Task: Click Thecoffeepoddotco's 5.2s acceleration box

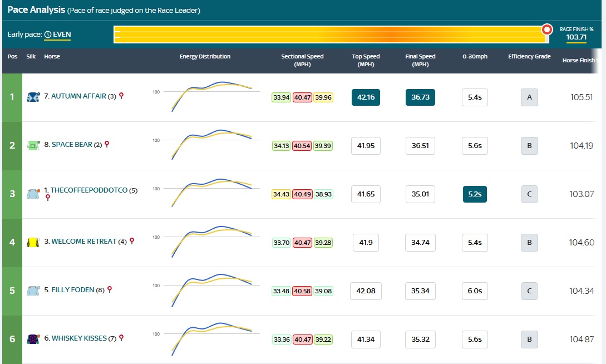Action: (x=475, y=194)
